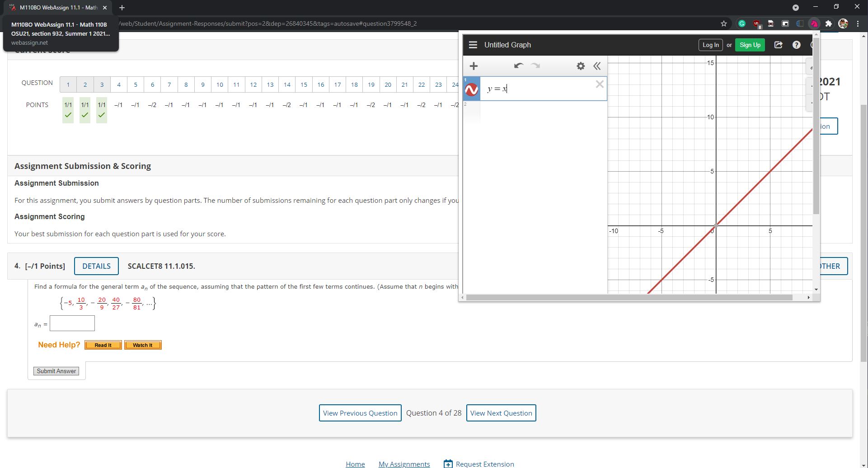Image resolution: width=868 pixels, height=468 pixels.
Task: Toggle the bookmark star for this page
Action: click(723, 23)
